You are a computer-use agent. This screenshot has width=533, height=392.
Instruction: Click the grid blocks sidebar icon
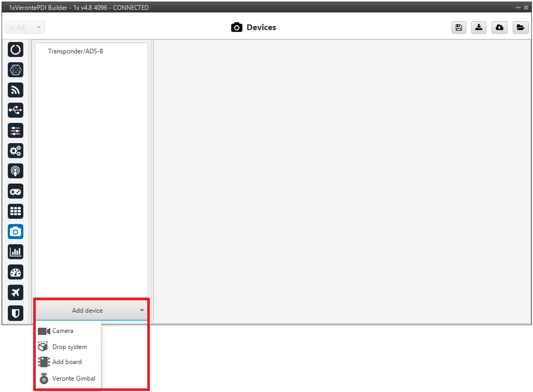pyautogui.click(x=16, y=212)
